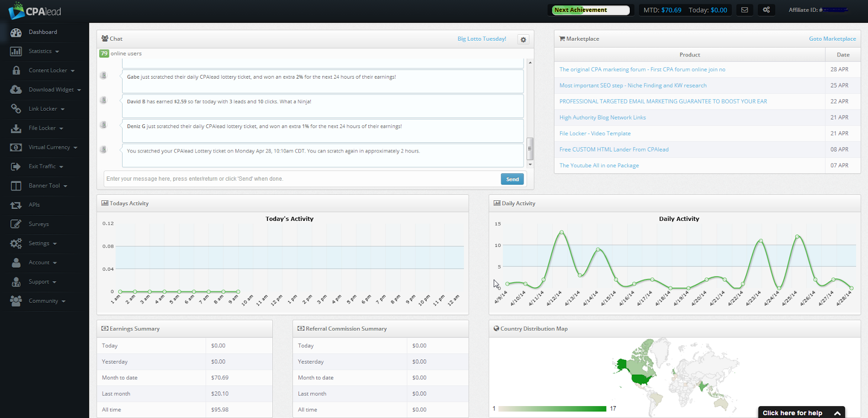Open the Link Locker chain icon
868x418 pixels.
pos(16,109)
